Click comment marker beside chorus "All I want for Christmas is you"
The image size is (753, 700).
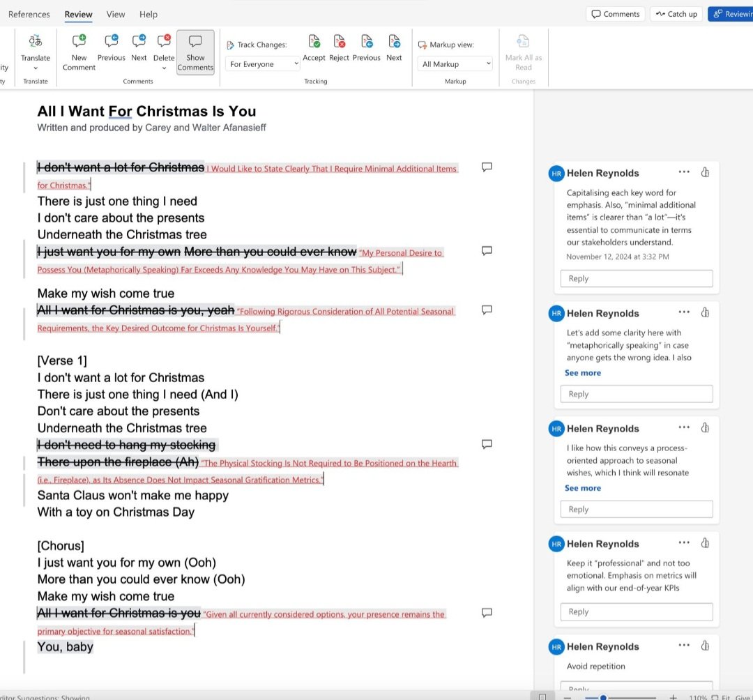coord(487,613)
